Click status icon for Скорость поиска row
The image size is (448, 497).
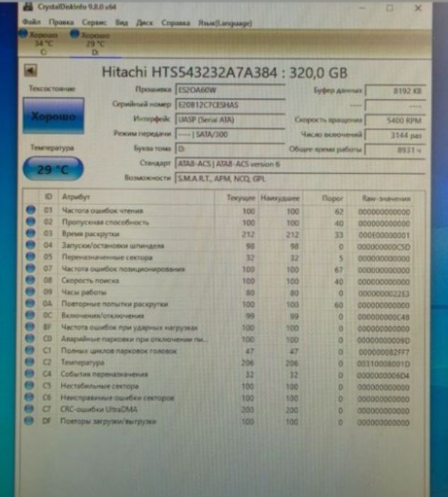30,280
